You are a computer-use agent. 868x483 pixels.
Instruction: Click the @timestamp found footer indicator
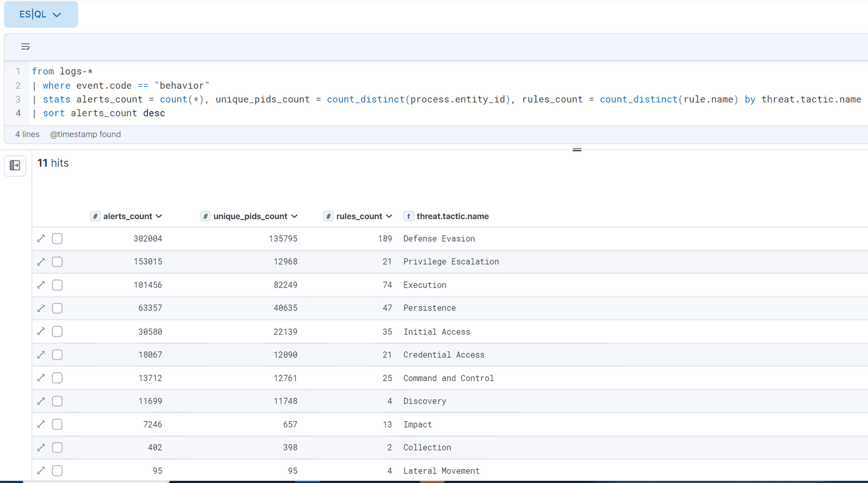tap(86, 134)
